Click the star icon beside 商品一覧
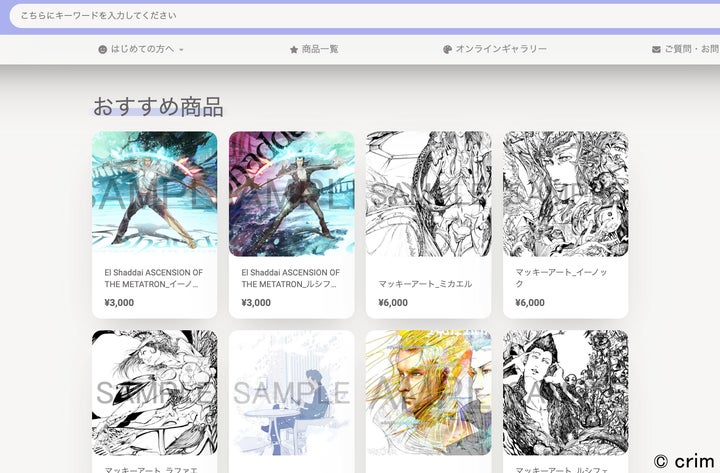The height and width of the screenshot is (473, 720). pos(294,49)
